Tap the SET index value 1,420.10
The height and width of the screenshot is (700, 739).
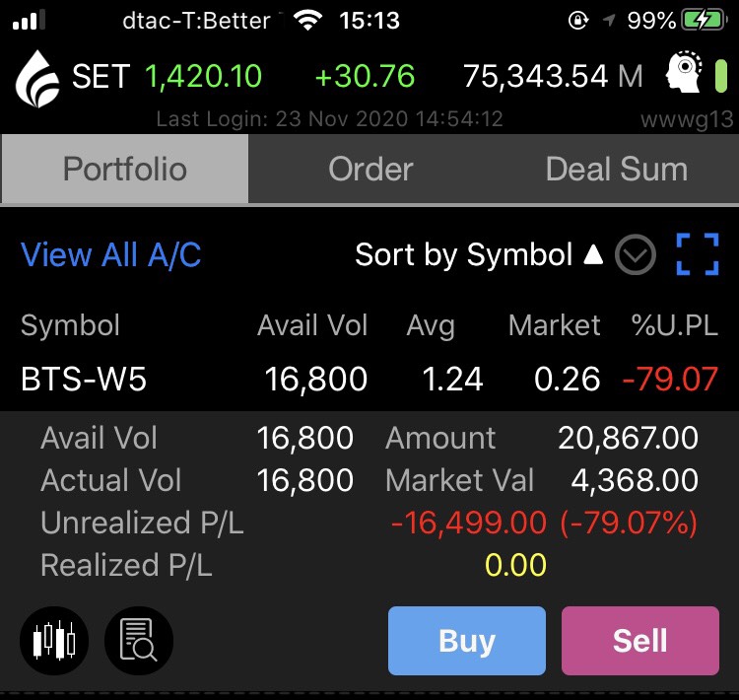pos(203,76)
